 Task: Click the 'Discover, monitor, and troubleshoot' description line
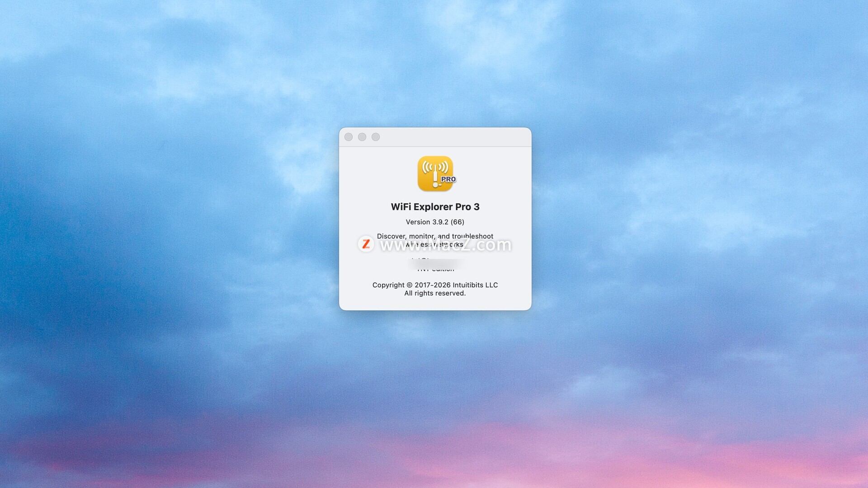tap(435, 236)
